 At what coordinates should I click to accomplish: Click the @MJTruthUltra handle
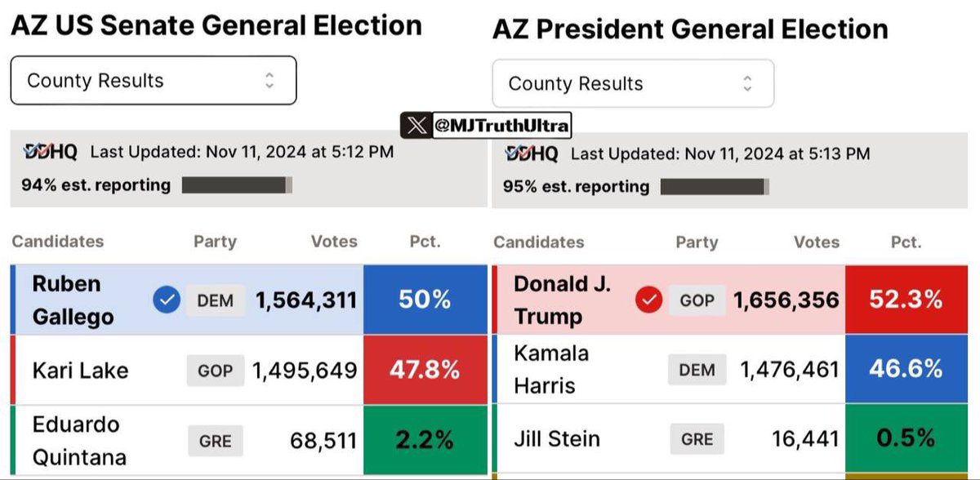(501, 126)
